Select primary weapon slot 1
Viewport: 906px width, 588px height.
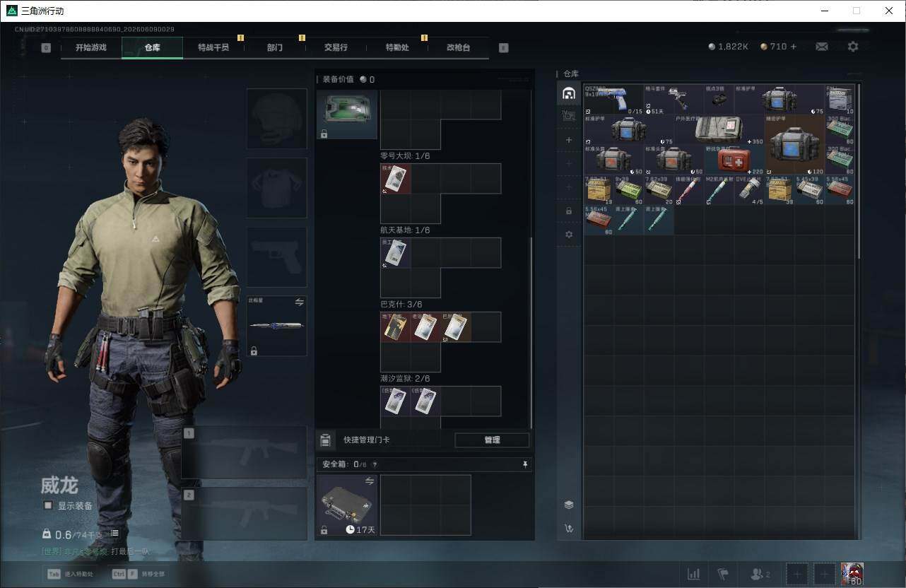tap(244, 452)
